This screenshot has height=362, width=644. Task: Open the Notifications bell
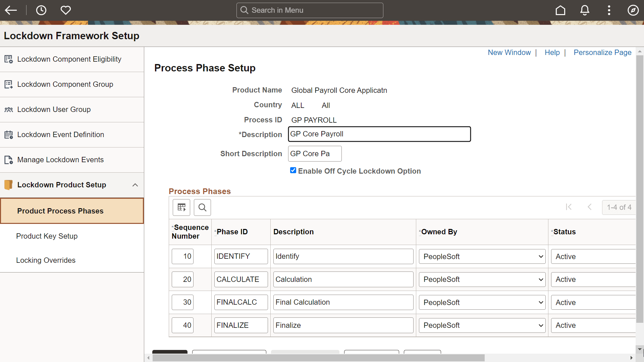tap(585, 10)
